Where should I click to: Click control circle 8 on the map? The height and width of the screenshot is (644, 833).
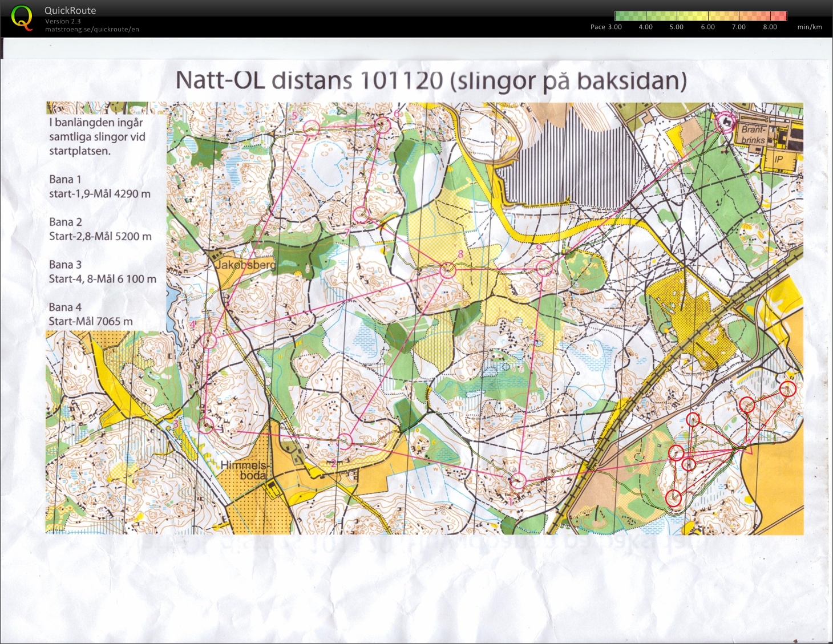click(x=448, y=270)
